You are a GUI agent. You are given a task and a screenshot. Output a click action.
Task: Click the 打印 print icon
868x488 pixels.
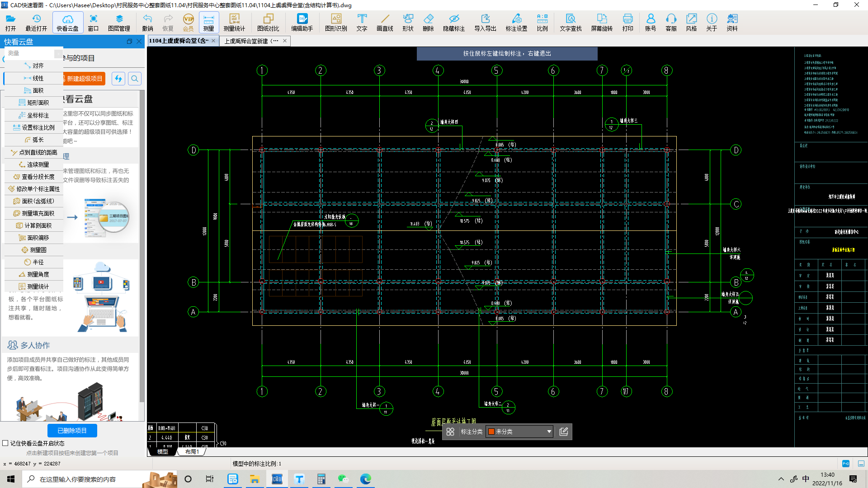tap(627, 22)
